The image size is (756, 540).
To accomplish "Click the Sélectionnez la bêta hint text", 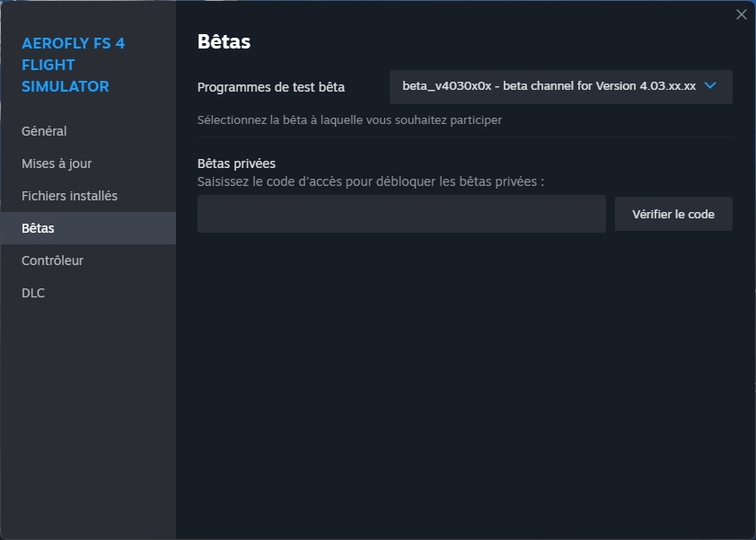I will coord(349,120).
